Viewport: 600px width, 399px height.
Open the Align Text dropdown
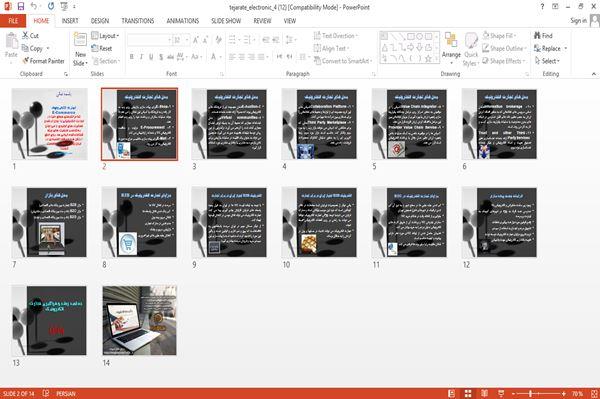(x=331, y=48)
